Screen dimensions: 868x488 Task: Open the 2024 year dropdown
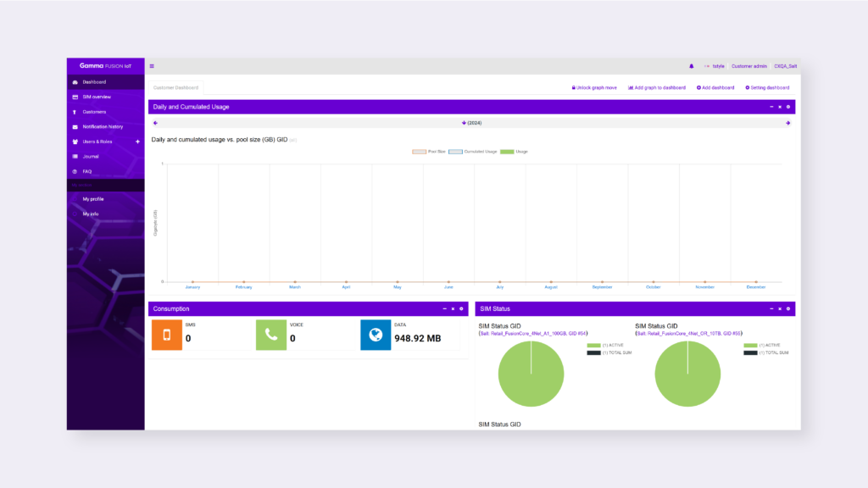point(471,123)
